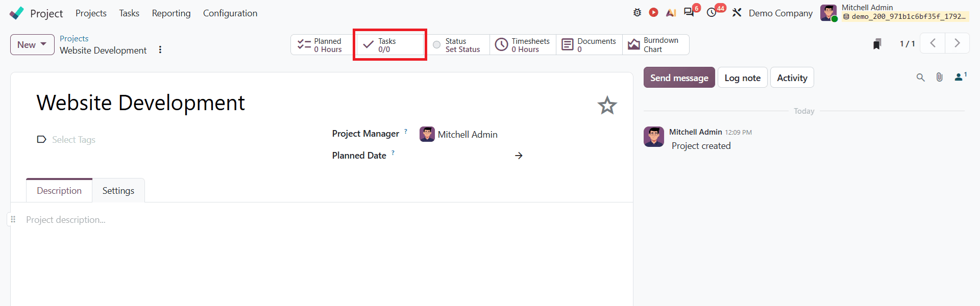Toggle favorite star for project
The image size is (980, 306).
607,106
